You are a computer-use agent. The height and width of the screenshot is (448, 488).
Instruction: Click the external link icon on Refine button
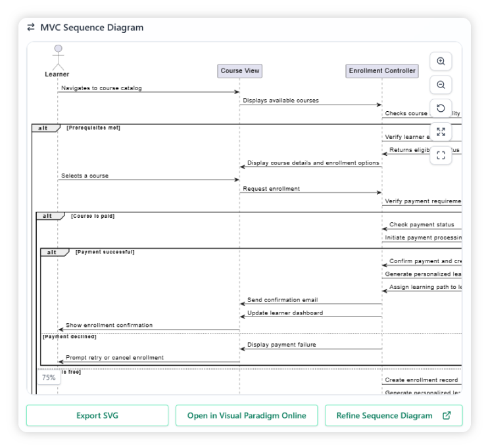[x=447, y=416]
